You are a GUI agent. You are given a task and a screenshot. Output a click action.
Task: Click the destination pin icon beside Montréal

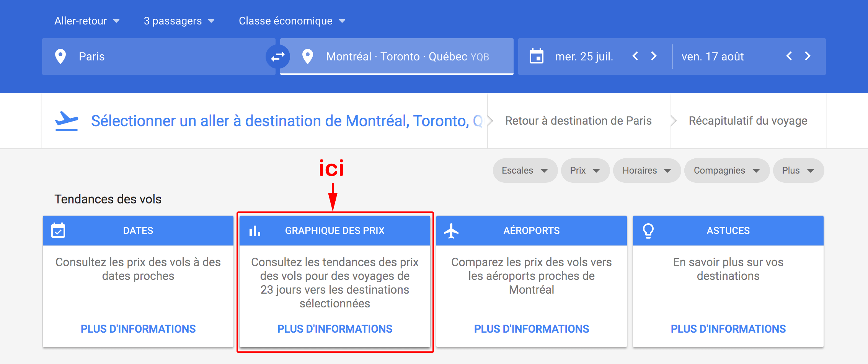tap(308, 57)
